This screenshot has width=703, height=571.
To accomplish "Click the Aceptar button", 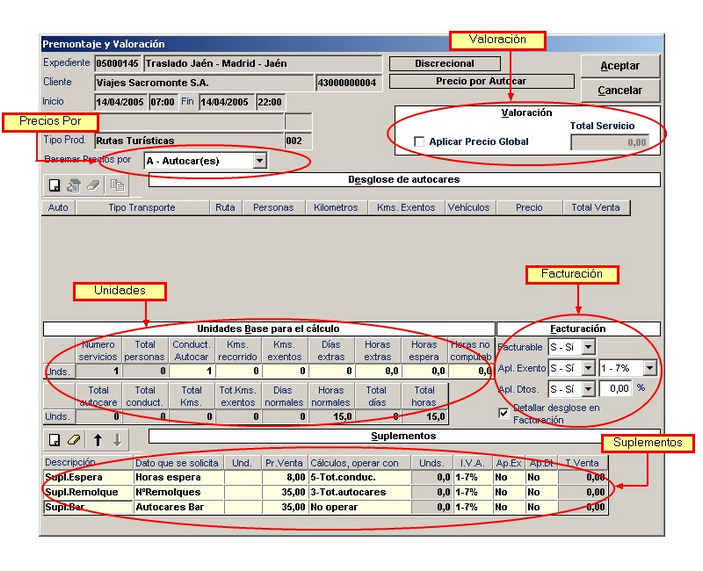I will (x=620, y=66).
